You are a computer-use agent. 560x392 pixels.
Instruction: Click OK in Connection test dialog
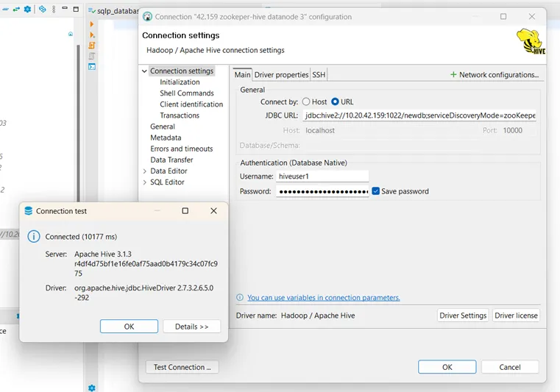coord(129,327)
